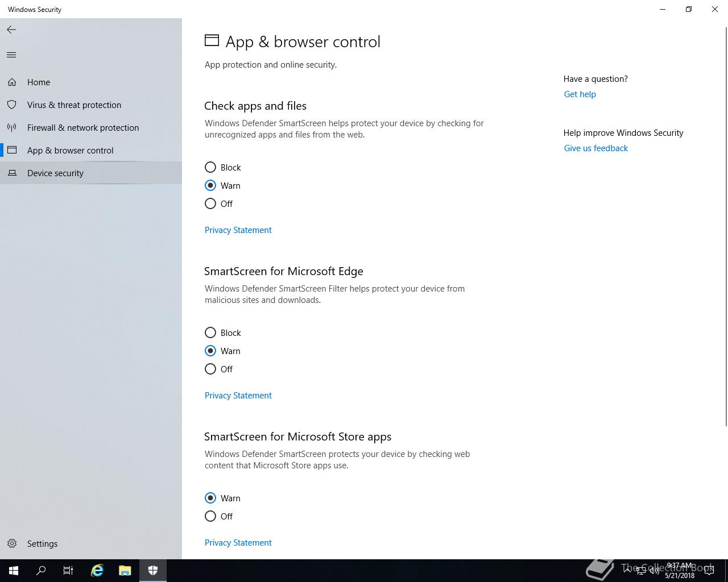Open App & browser control page

pyautogui.click(x=91, y=151)
